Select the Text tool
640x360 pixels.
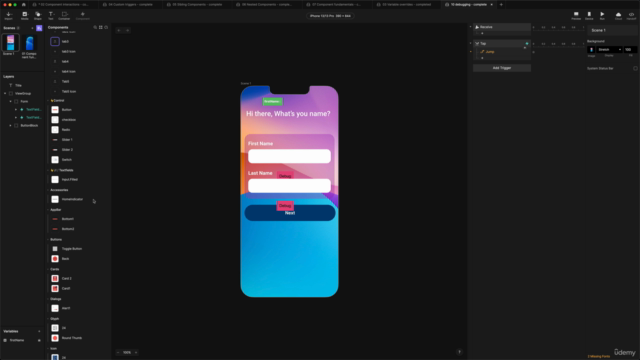point(51,16)
